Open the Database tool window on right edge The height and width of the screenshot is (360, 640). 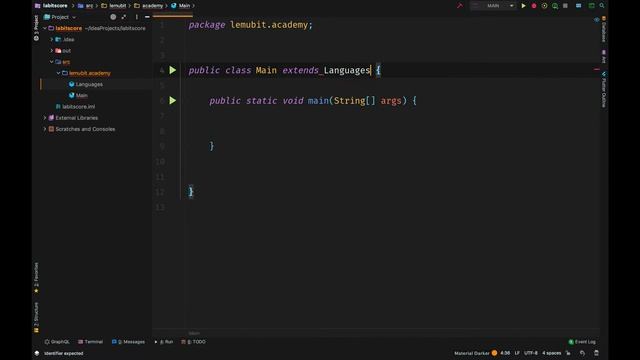[604, 29]
